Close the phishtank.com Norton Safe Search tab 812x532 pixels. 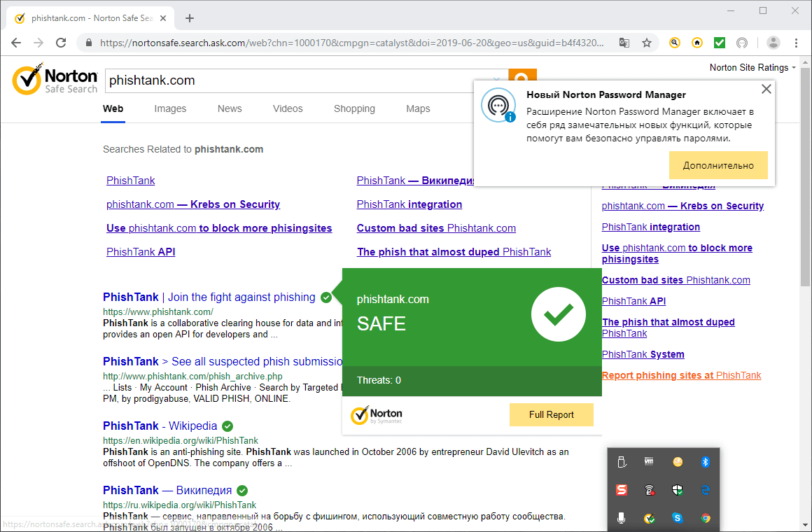click(163, 18)
